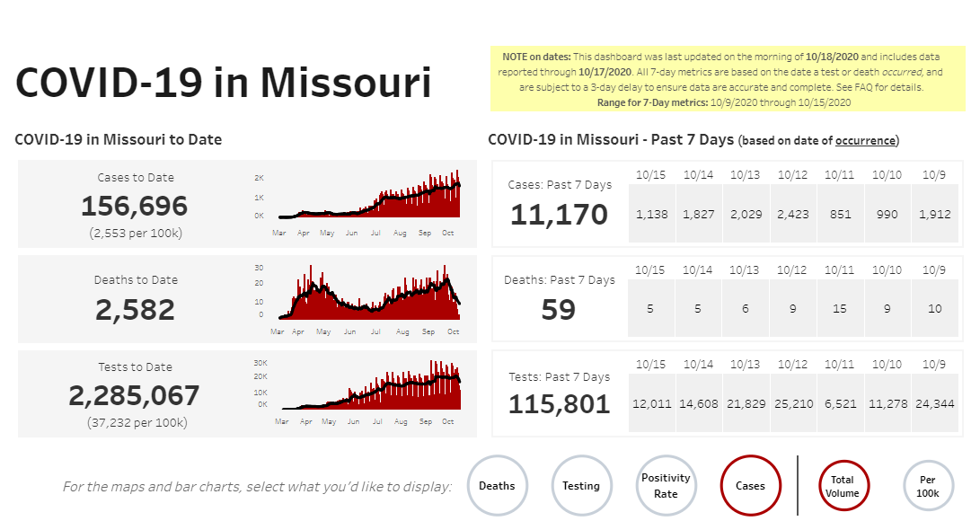Switch to Per 100k view
This screenshot has height=521, width=980.
[928, 486]
